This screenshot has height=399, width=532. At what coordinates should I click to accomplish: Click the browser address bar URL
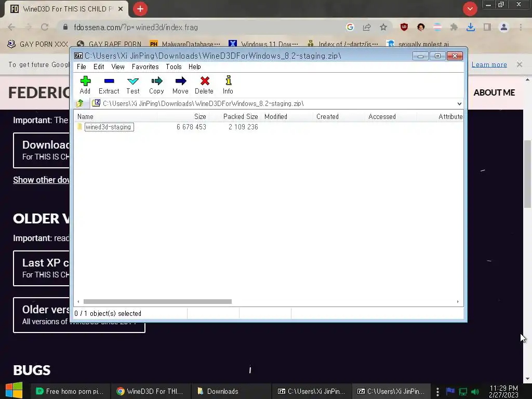[x=136, y=27]
